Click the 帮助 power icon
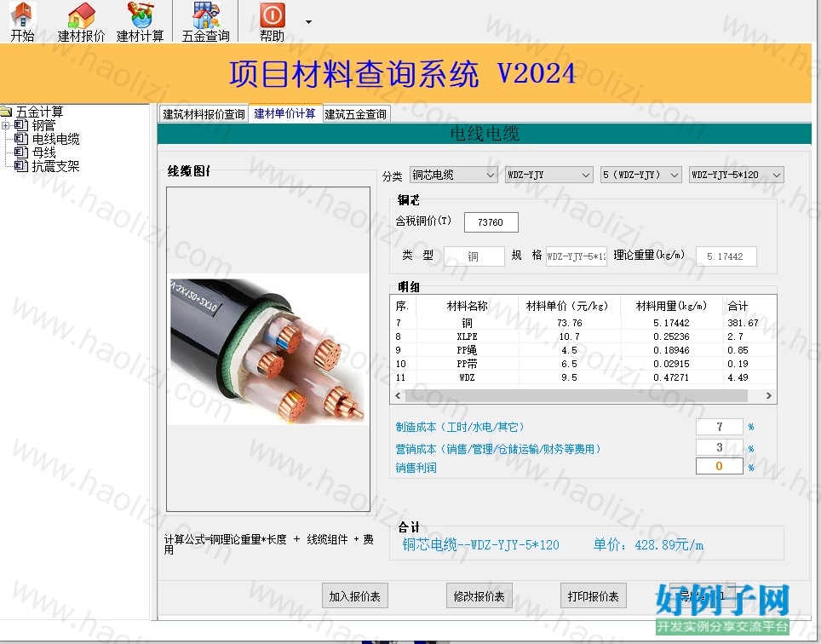Screen dimensions: 821x644 (273, 21)
